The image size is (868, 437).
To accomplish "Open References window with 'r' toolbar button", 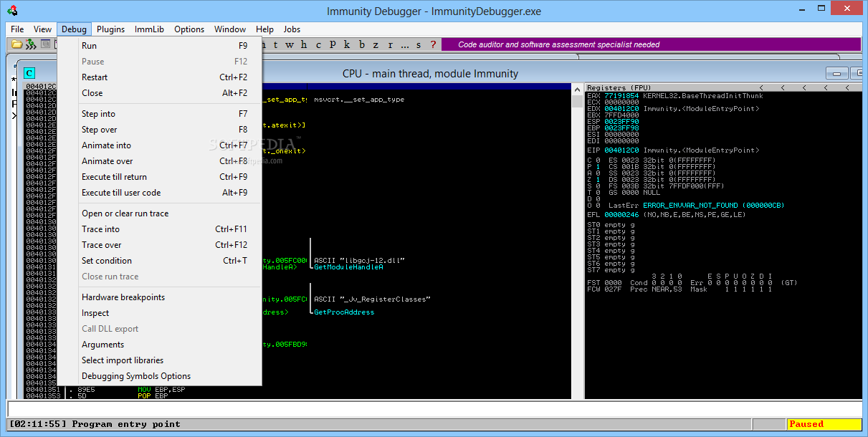I will click(x=391, y=44).
